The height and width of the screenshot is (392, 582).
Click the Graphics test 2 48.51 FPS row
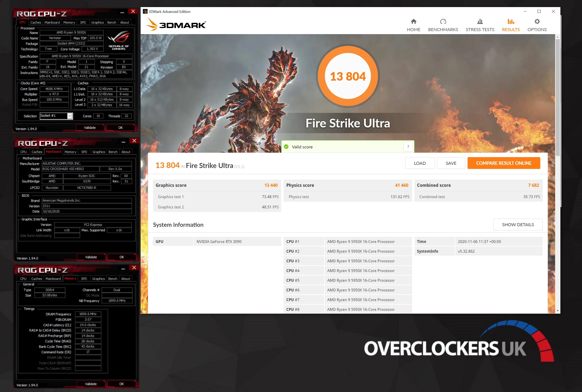(x=217, y=207)
